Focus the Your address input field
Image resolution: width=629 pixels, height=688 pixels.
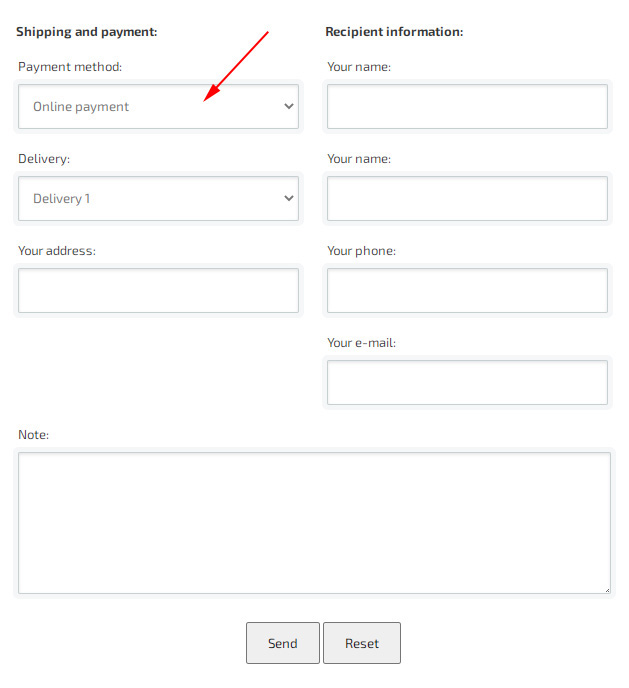pos(158,290)
